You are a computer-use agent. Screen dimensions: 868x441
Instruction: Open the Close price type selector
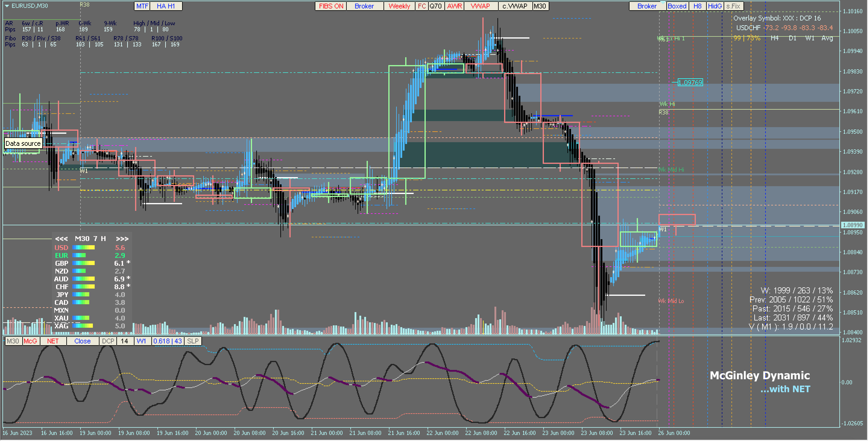click(83, 341)
